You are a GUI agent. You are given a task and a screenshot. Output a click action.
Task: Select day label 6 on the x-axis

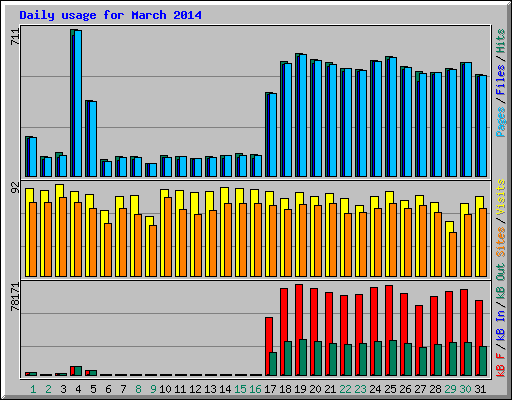108,389
